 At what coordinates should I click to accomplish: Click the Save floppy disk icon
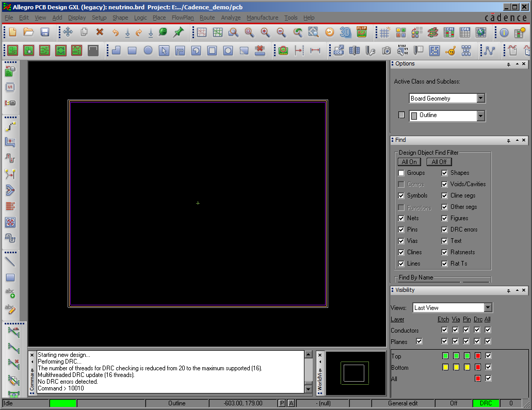click(45, 32)
